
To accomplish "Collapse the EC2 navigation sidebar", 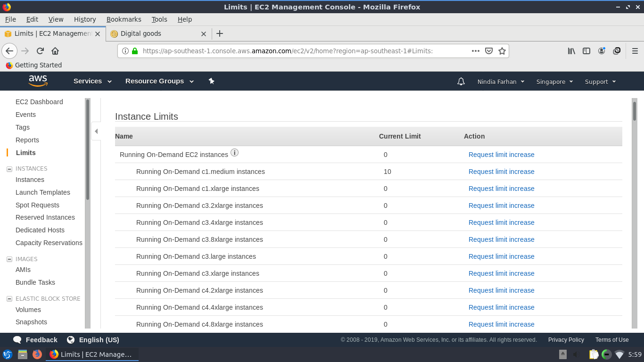I will coord(96,131).
